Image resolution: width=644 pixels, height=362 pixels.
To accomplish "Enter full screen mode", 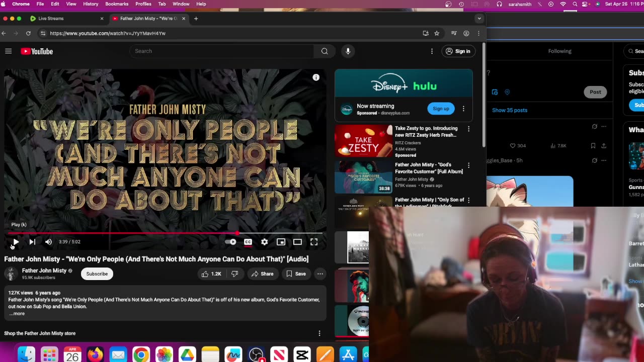I will click(x=314, y=242).
